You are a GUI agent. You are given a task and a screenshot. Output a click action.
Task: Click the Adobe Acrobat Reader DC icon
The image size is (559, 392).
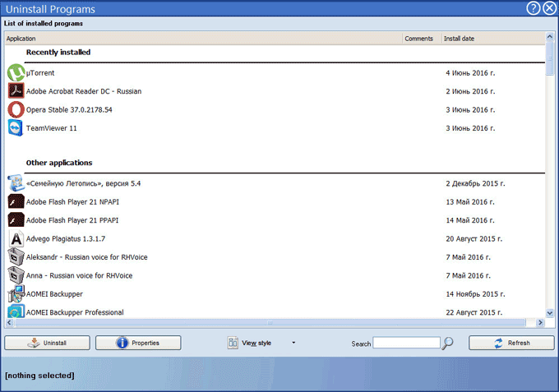point(16,91)
